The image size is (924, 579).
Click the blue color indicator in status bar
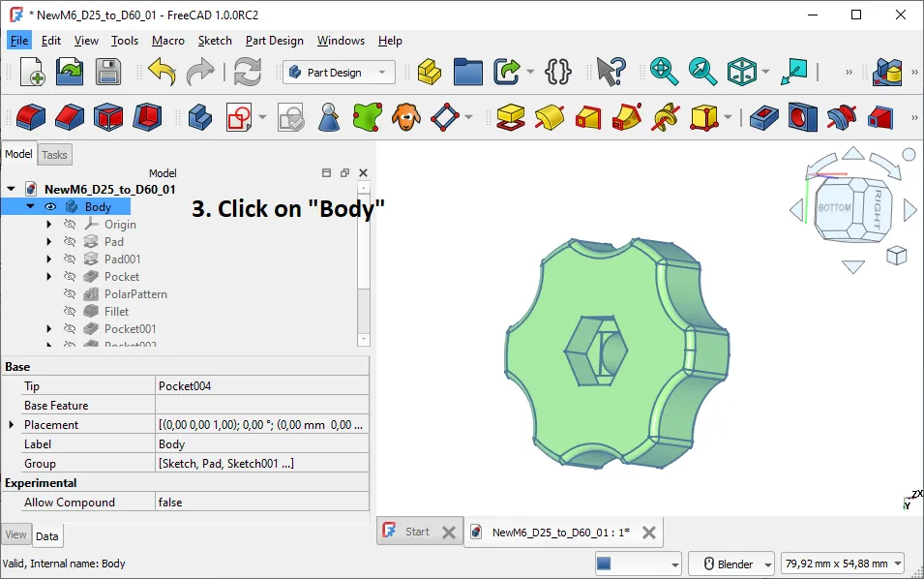coord(604,564)
